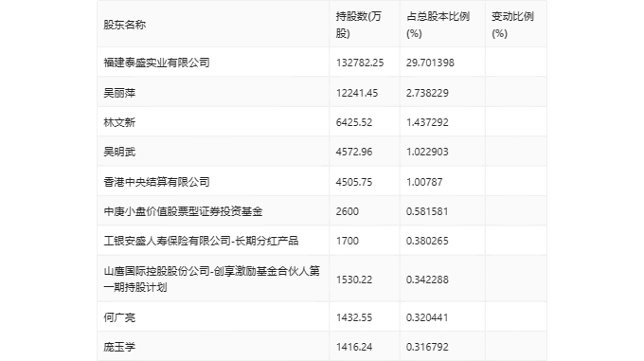Click the percentage 29.701398
The width and height of the screenshot is (644, 361).
[x=430, y=63]
